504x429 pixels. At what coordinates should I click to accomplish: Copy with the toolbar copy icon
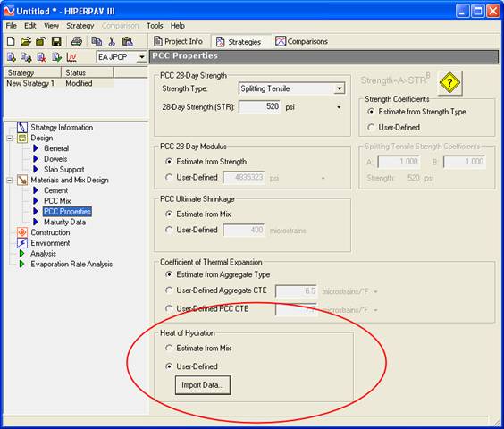[x=97, y=41]
